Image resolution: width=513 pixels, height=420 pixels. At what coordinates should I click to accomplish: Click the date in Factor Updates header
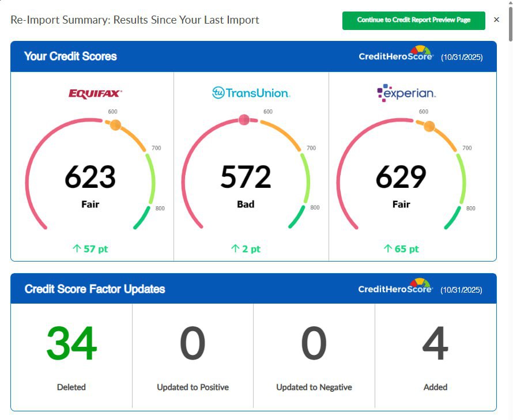(461, 290)
